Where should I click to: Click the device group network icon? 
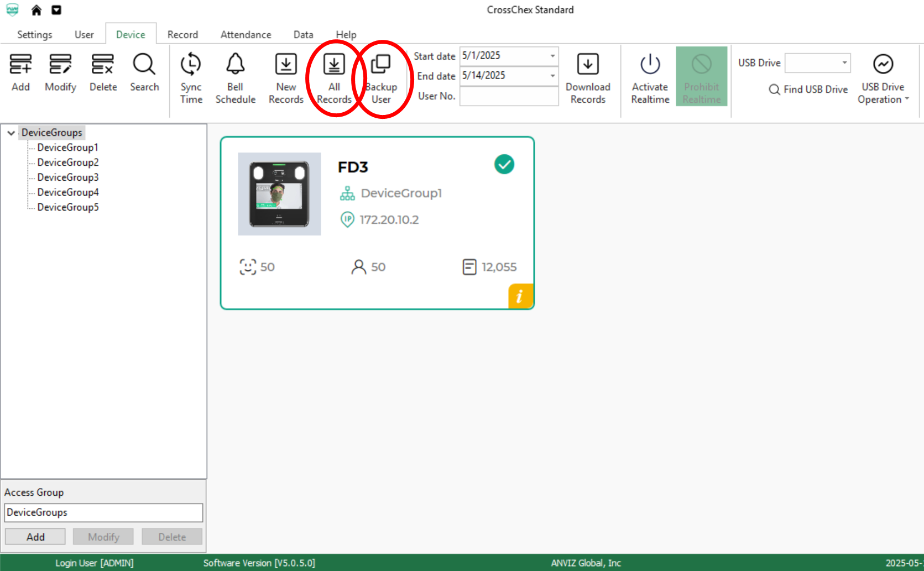347,193
